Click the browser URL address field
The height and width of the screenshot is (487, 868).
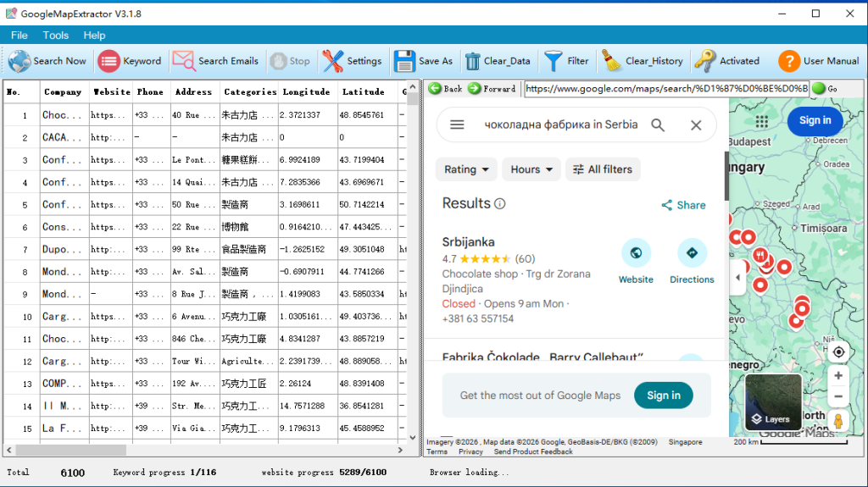[665, 88]
